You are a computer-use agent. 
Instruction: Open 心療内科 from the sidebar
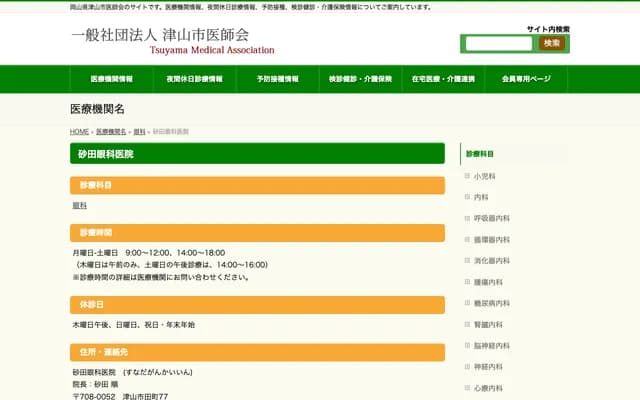tap(488, 388)
